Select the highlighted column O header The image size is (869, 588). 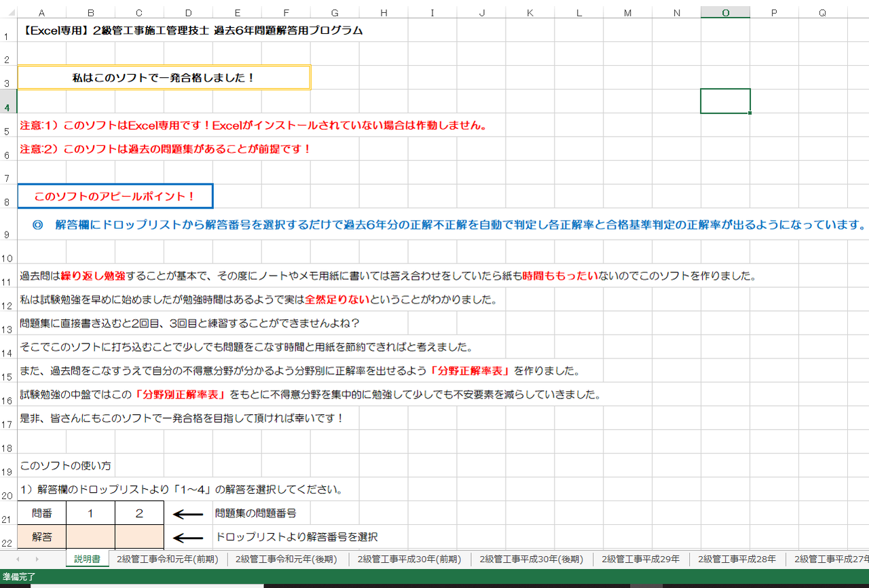pos(726,12)
